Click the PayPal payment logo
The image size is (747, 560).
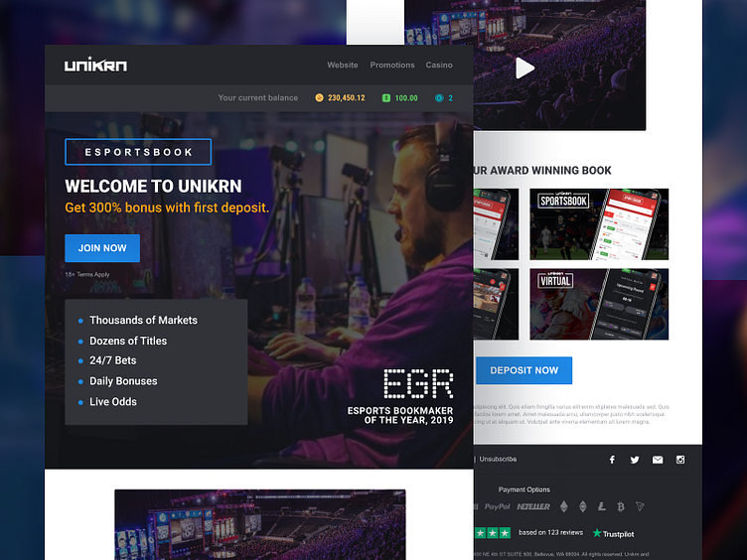[498, 506]
